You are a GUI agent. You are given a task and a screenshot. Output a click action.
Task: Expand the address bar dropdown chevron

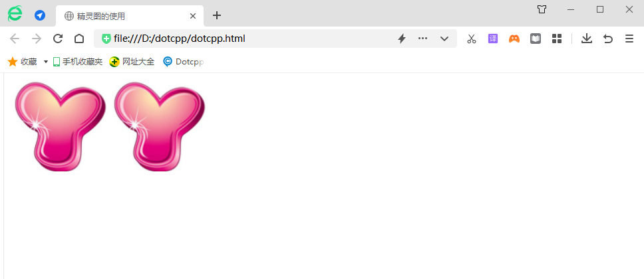[x=444, y=39]
